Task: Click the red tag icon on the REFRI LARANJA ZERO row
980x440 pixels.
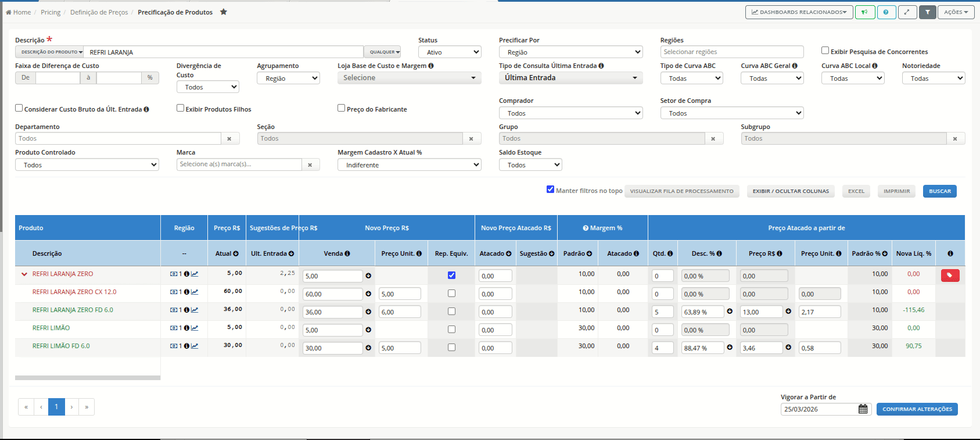Action: pos(950,276)
